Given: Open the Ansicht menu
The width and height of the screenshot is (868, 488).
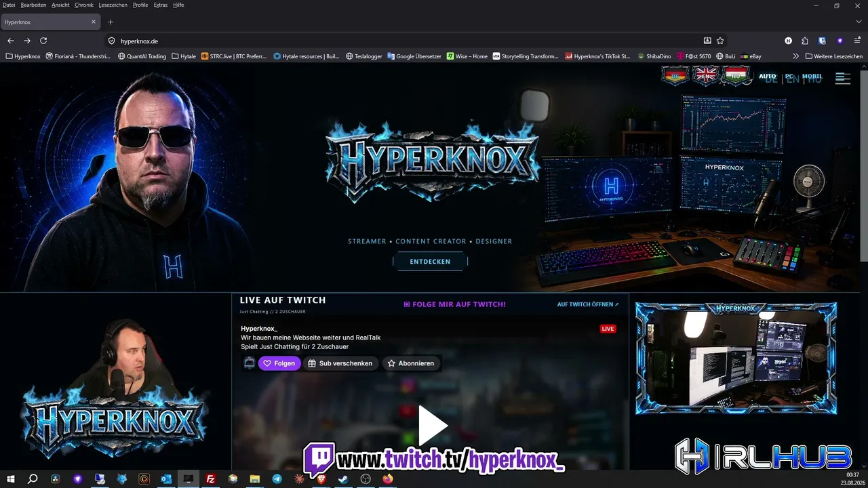Looking at the screenshot, I should coord(60,5).
